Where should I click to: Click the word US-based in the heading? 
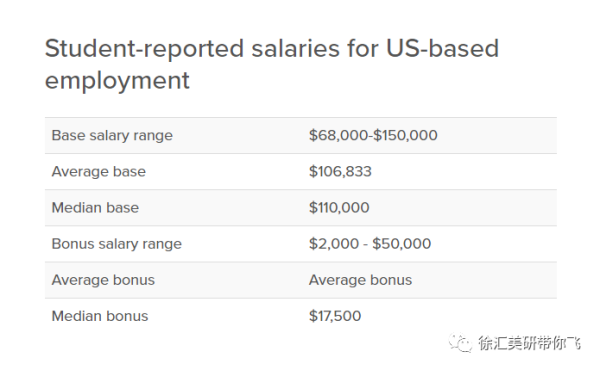pyautogui.click(x=442, y=49)
